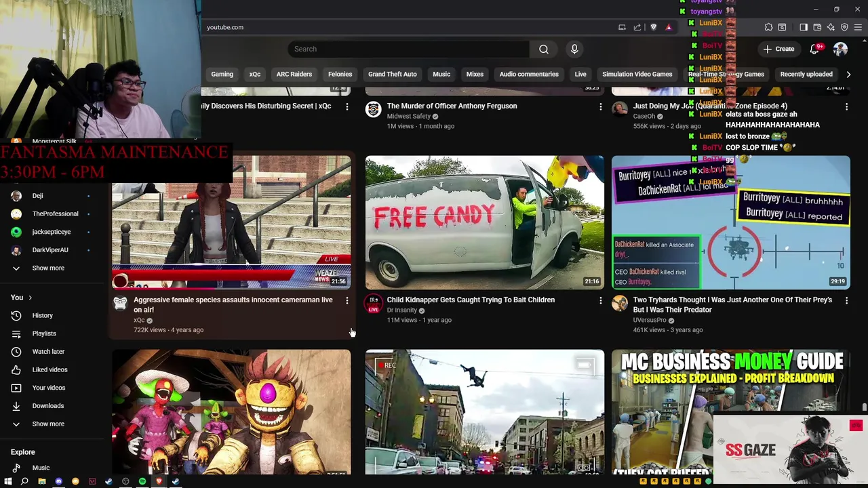Viewport: 868px width, 488px height.
Task: Open UVersusPro channel link
Action: (x=650, y=320)
